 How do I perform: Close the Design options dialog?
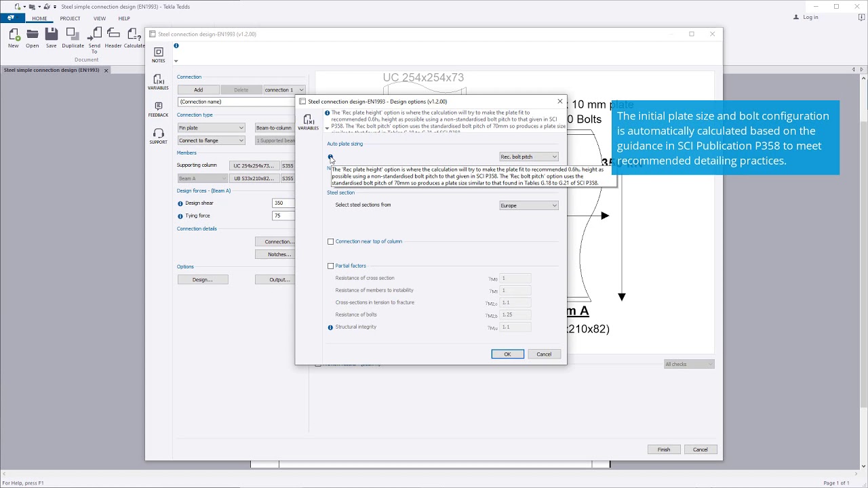click(x=560, y=102)
